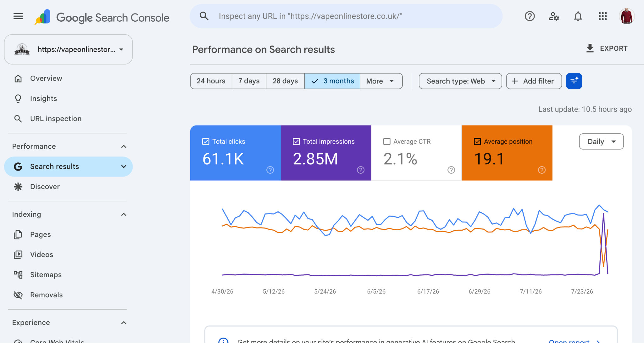The height and width of the screenshot is (343, 644).
Task: Select the 24 hours date range
Action: (211, 81)
